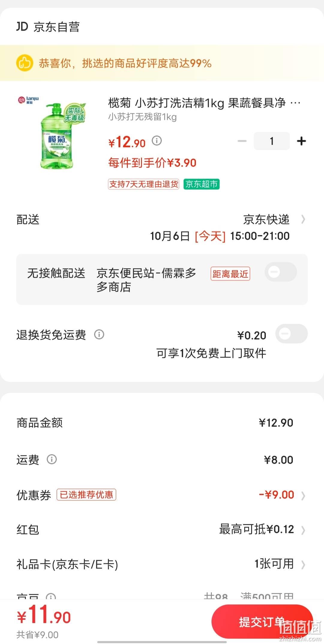The width and height of the screenshot is (324, 644).
Task: Enable the 无接触配送 switch
Action: coord(281,272)
